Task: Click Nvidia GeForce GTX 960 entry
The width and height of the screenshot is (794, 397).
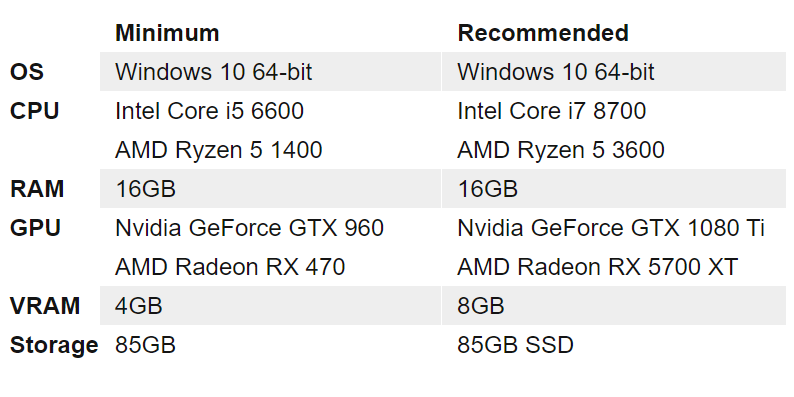Action: tap(249, 228)
